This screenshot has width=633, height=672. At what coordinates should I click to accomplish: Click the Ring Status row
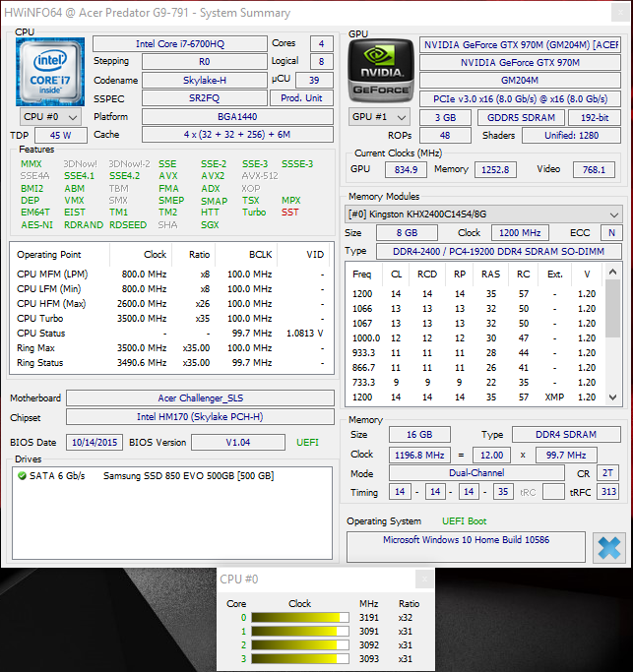[171, 363]
